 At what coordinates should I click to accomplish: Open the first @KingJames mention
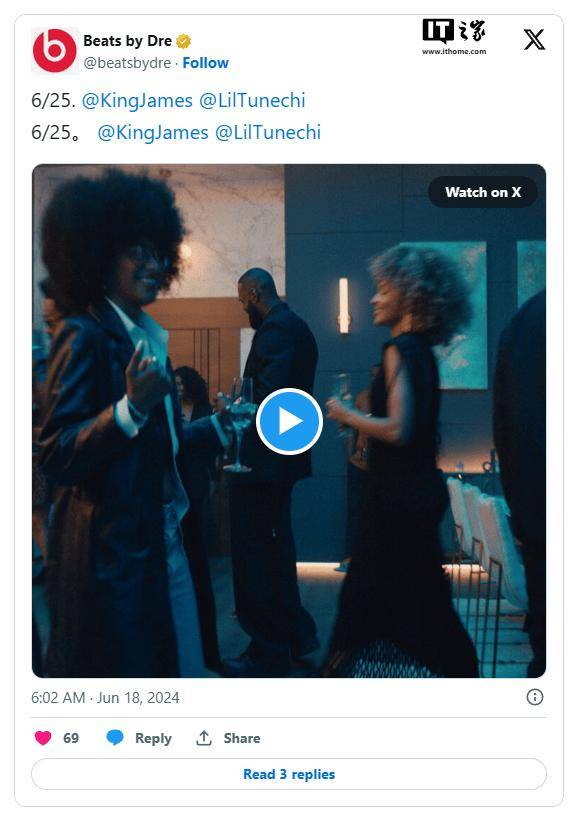pyautogui.click(x=137, y=100)
